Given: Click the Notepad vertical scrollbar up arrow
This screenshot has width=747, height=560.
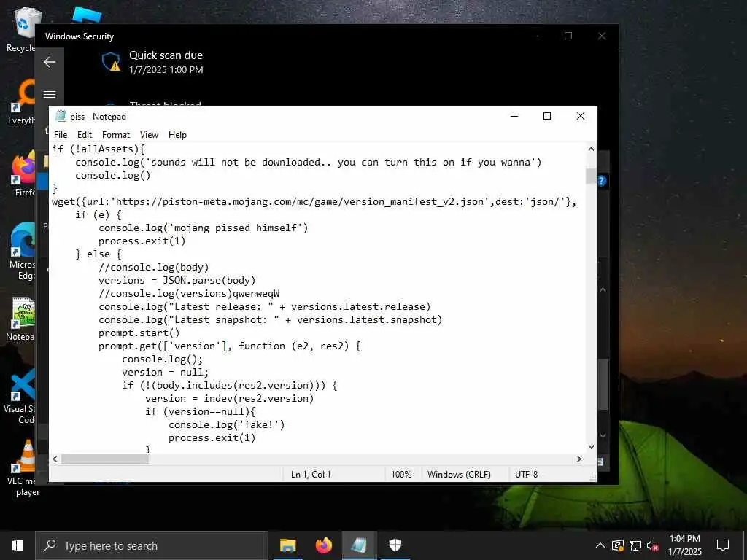Looking at the screenshot, I should (591, 149).
